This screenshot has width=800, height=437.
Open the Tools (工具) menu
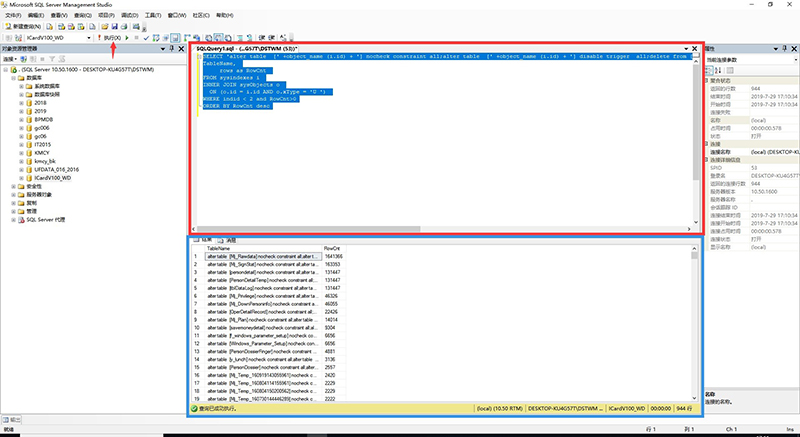click(x=153, y=15)
